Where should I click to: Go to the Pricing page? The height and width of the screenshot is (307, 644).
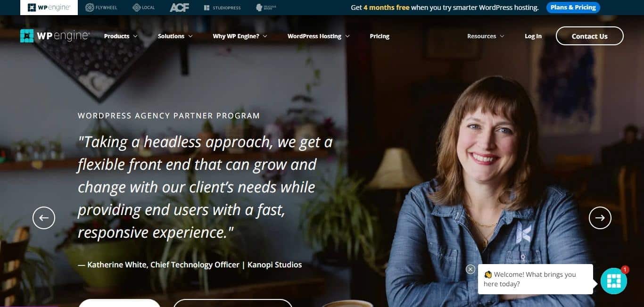coord(380,36)
